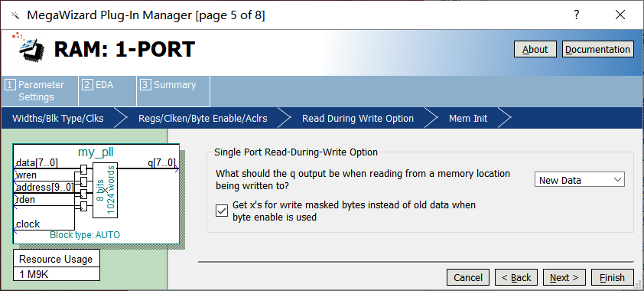Viewport: 644px width, 291px height.
Task: Go to Regs/Clken/Byte Enable/Aclrs step
Action: coord(203,119)
